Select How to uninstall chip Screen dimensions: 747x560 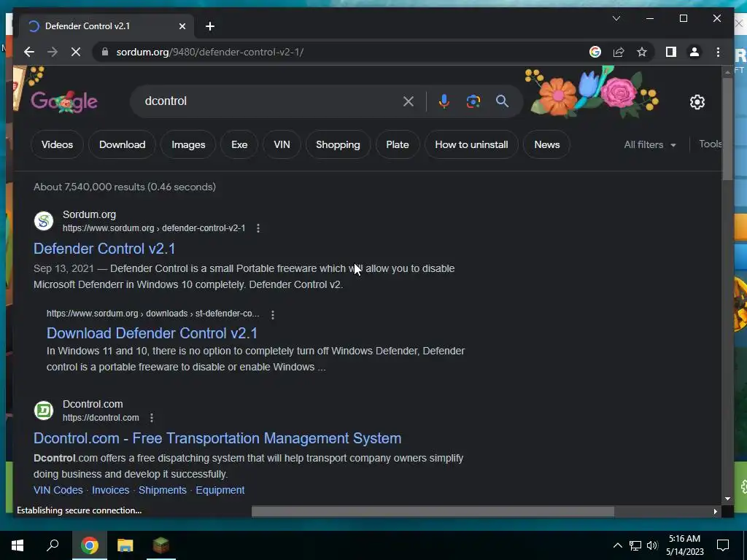coord(471,144)
